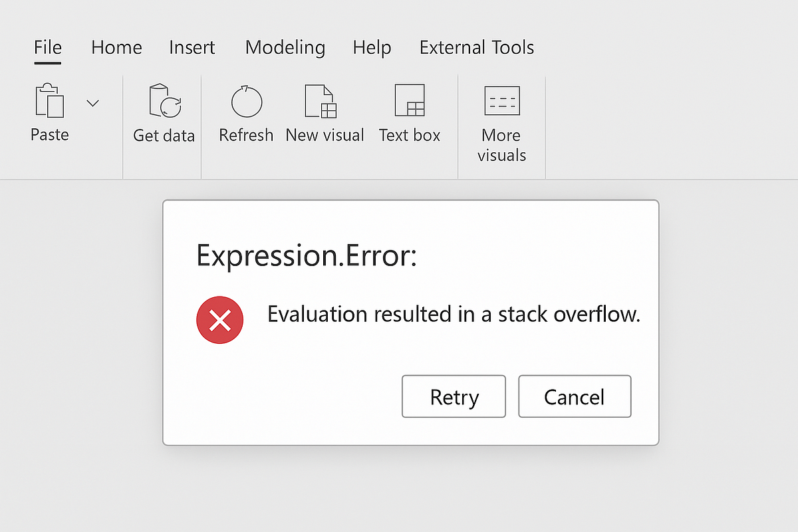Click the Expression.Error dialog title text
This screenshot has height=532, width=798.
[307, 255]
